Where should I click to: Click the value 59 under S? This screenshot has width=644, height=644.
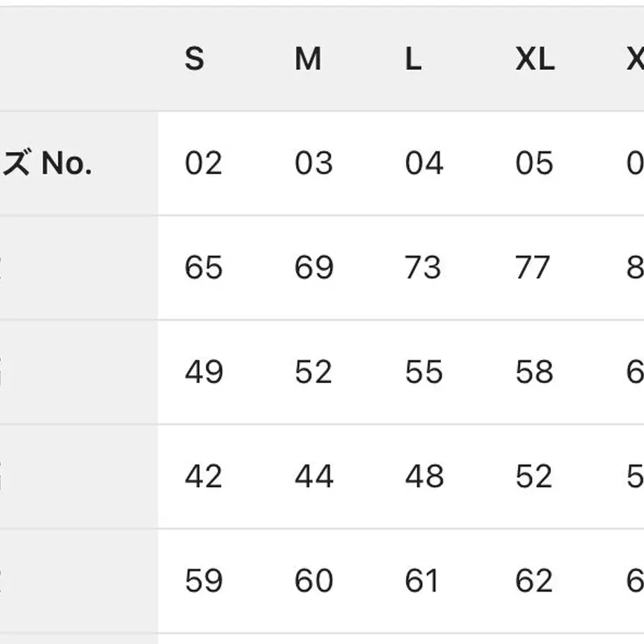(204, 580)
